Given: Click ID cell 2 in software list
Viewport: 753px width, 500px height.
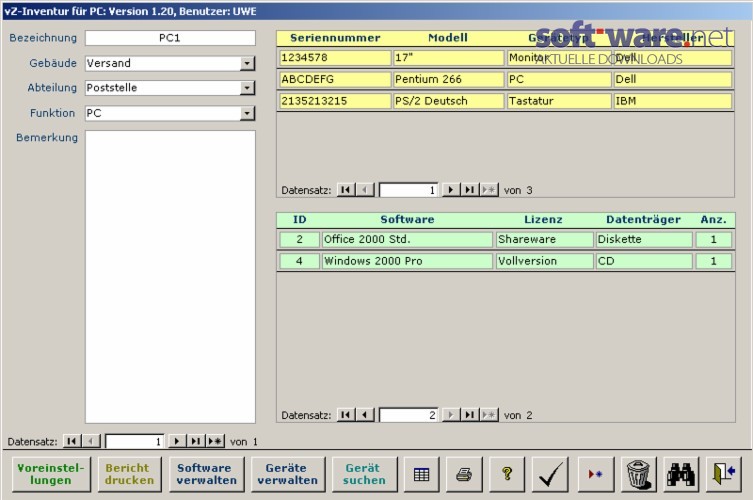Looking at the screenshot, I should (299, 239).
